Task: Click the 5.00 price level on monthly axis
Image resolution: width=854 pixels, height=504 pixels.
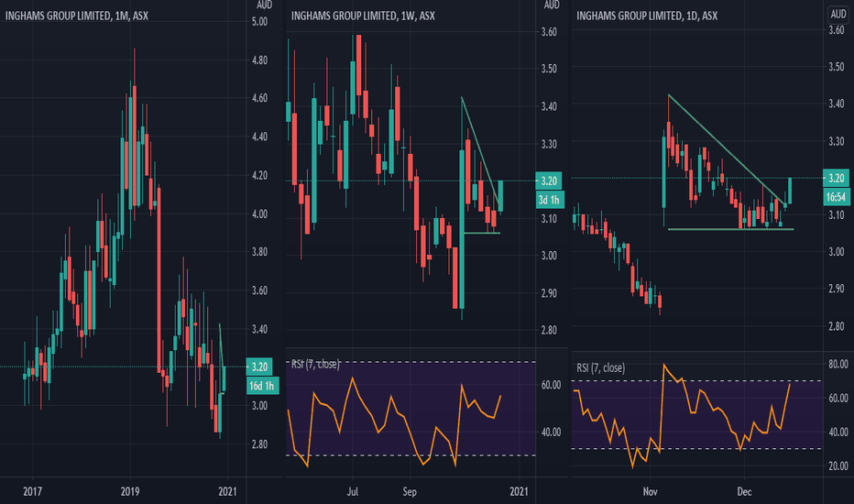Action: point(259,22)
